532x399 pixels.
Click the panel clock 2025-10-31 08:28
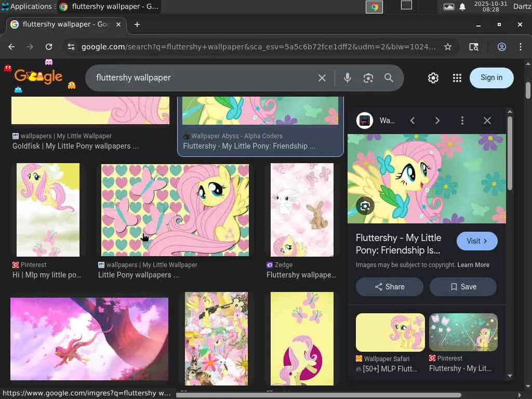pos(490,6)
